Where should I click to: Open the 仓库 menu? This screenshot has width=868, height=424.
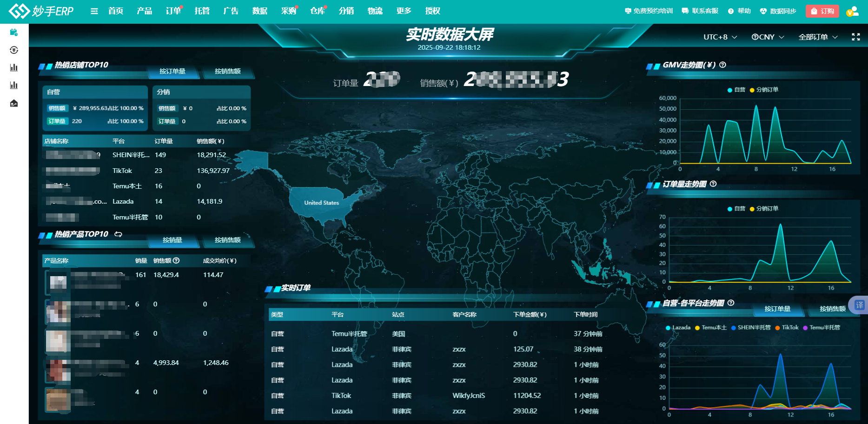point(318,11)
